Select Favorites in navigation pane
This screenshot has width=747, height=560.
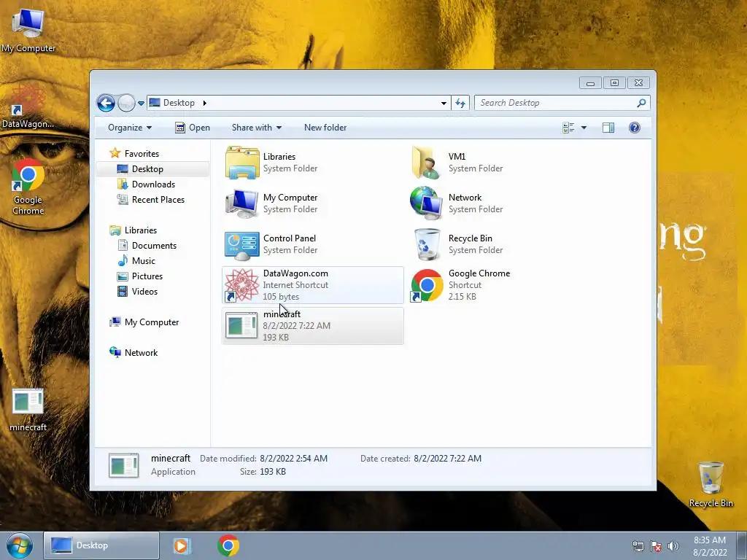[142, 154]
